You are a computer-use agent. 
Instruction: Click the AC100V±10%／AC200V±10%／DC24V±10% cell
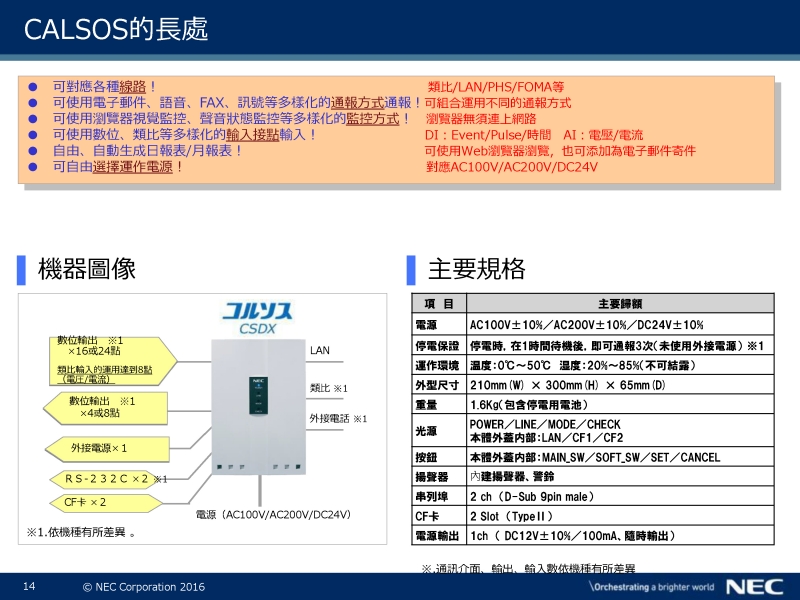620,324
